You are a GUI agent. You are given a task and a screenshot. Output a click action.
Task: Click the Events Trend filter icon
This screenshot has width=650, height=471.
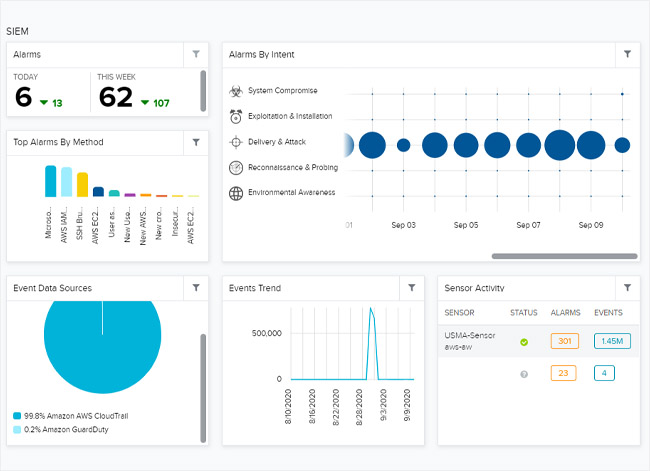point(412,288)
